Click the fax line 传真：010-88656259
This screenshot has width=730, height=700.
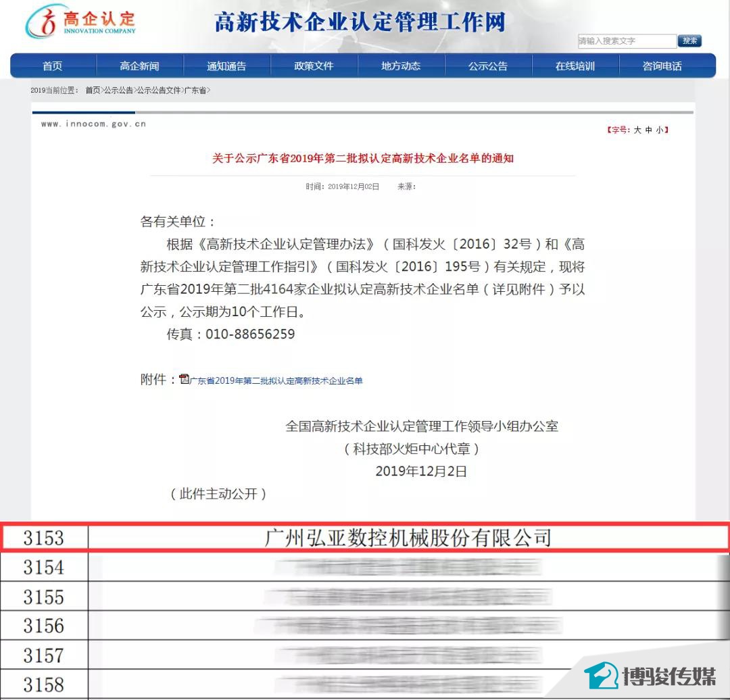231,334
